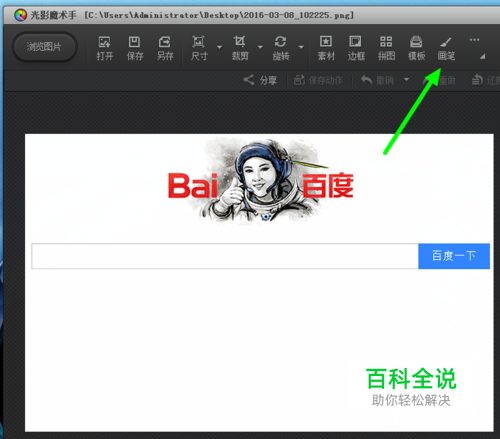Expand the 旋转 rotate dropdown arrow
Image resolution: width=500 pixels, height=439 pixels.
pyautogui.click(x=301, y=47)
